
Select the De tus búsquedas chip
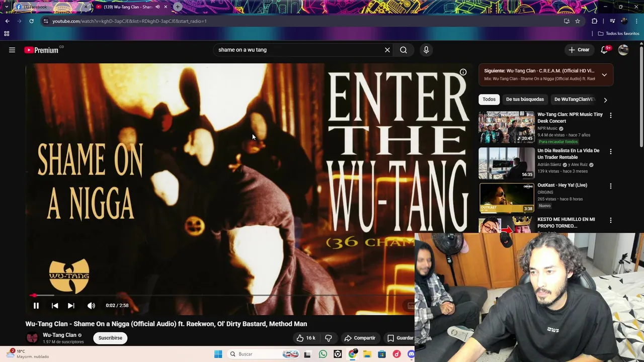(x=525, y=100)
